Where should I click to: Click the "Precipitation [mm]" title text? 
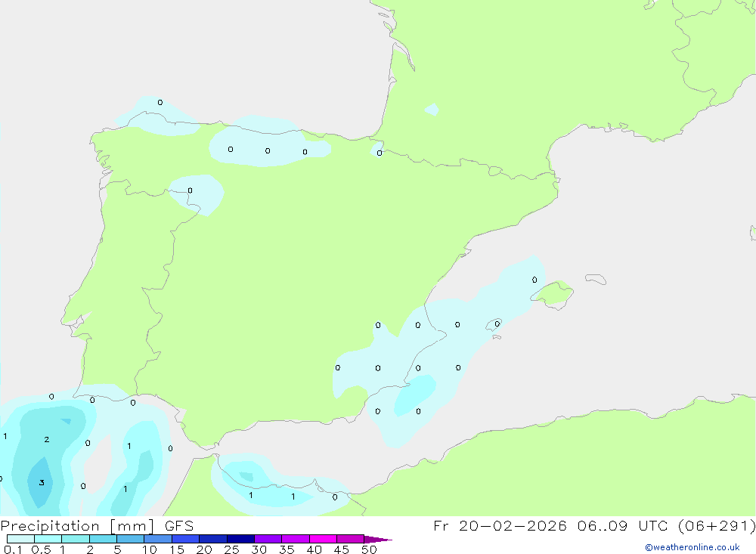(x=77, y=526)
